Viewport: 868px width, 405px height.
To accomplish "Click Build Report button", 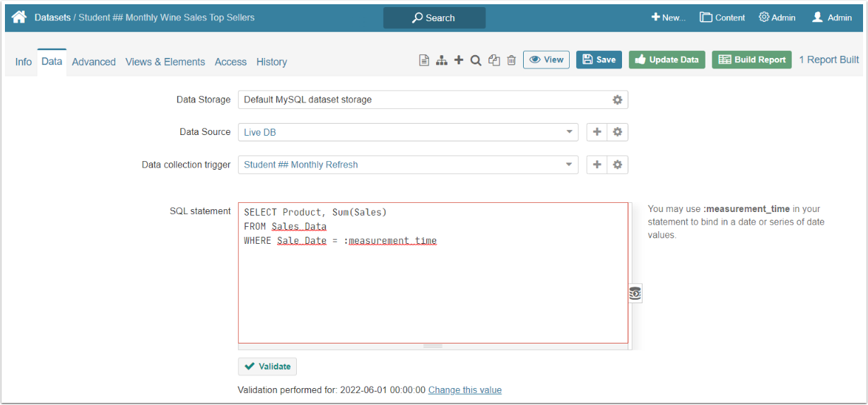I will 751,59.
